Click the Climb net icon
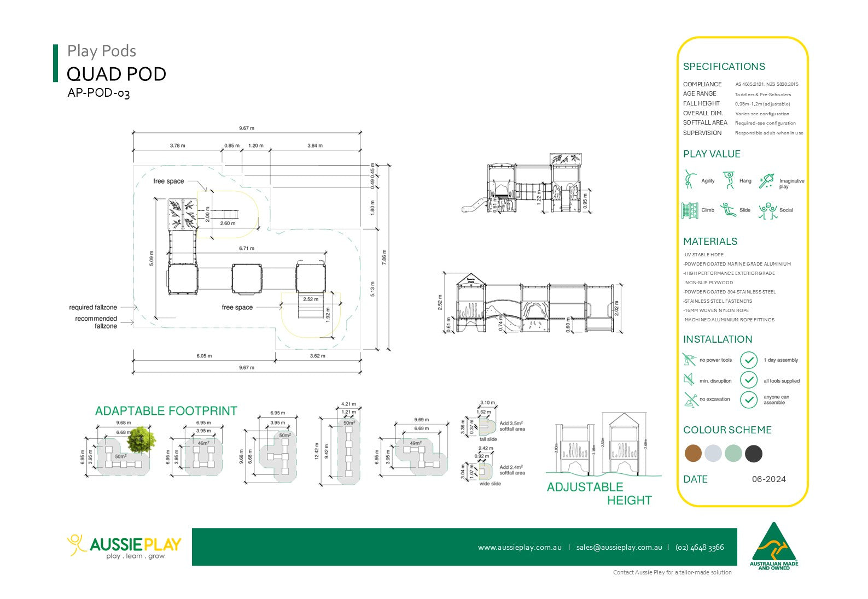Screen dimensions: 868x599 pos(690,210)
